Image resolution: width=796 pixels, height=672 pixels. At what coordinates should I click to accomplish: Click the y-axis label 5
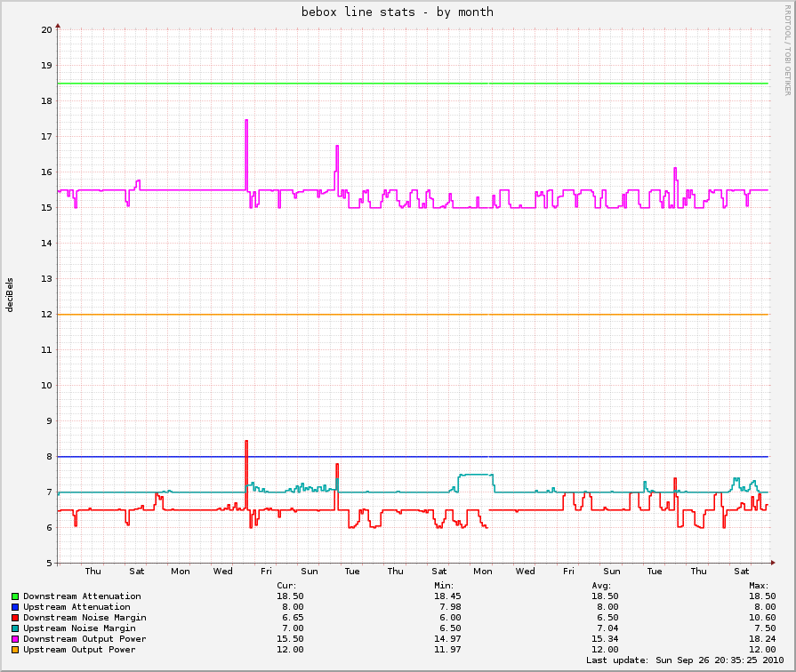49,563
